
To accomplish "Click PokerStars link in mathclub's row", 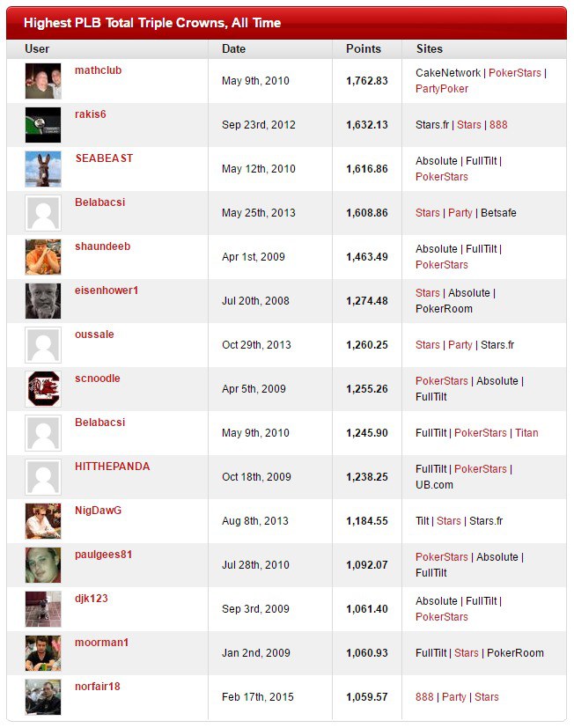I will point(515,73).
